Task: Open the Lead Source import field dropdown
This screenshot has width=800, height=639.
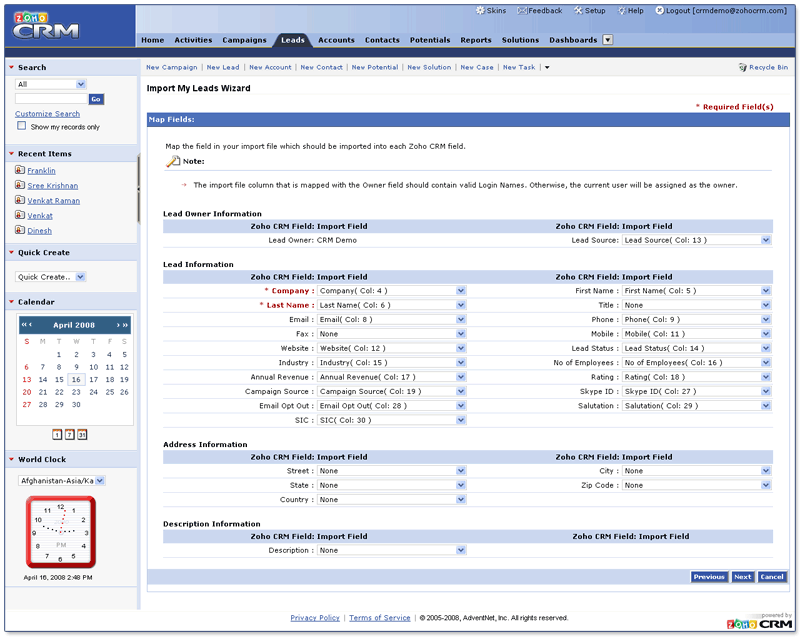Action: 696,240
